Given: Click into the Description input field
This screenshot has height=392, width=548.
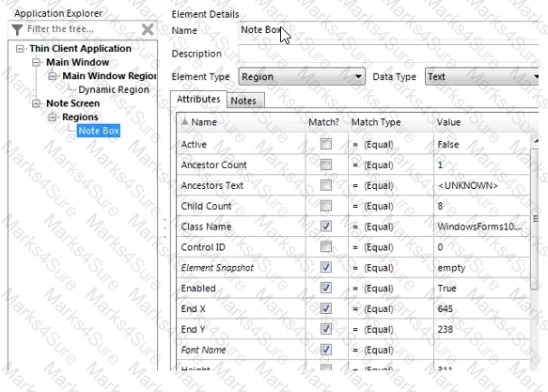Looking at the screenshot, I should coord(388,55).
